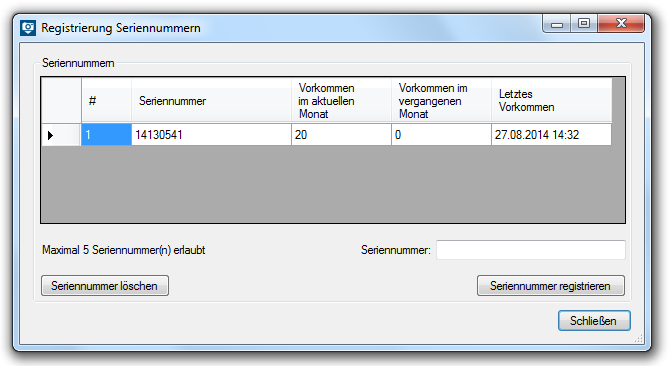Select the cell with number 1

106,135
